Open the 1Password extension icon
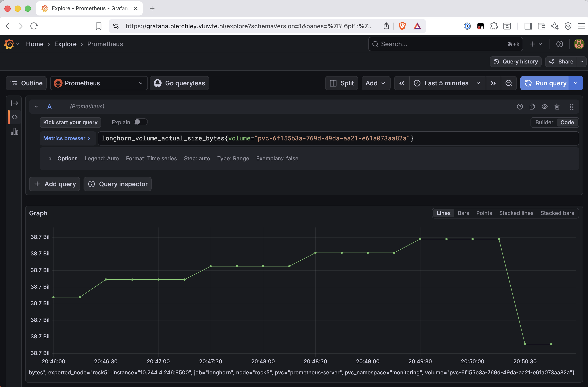 (x=467, y=26)
